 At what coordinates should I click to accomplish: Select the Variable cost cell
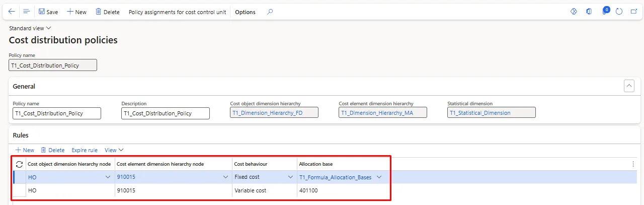click(265, 190)
